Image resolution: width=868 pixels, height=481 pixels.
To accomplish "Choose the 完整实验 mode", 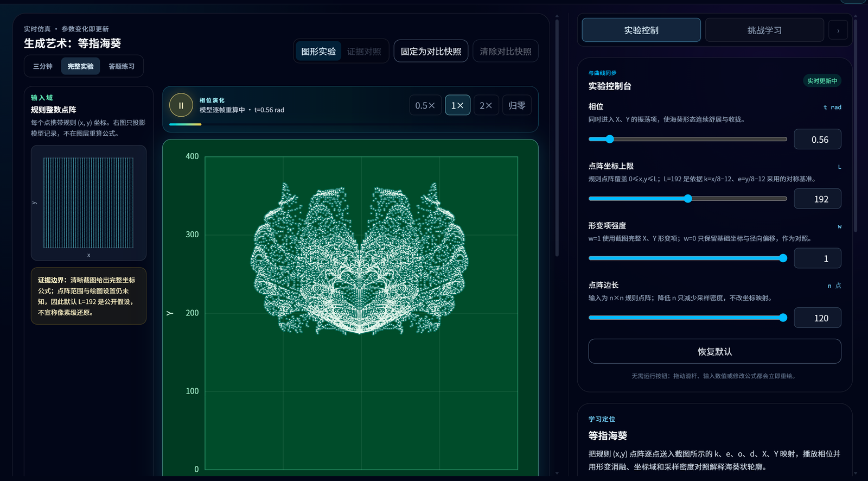I will click(x=80, y=66).
